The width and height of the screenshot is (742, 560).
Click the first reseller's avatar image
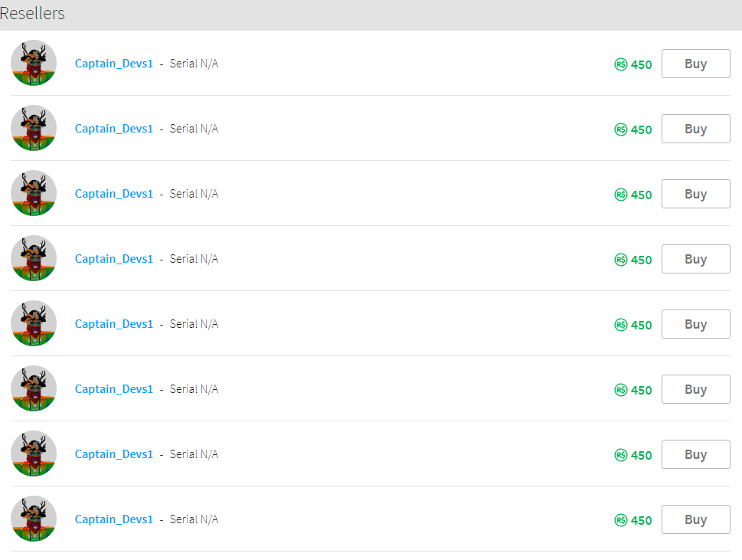pyautogui.click(x=34, y=63)
